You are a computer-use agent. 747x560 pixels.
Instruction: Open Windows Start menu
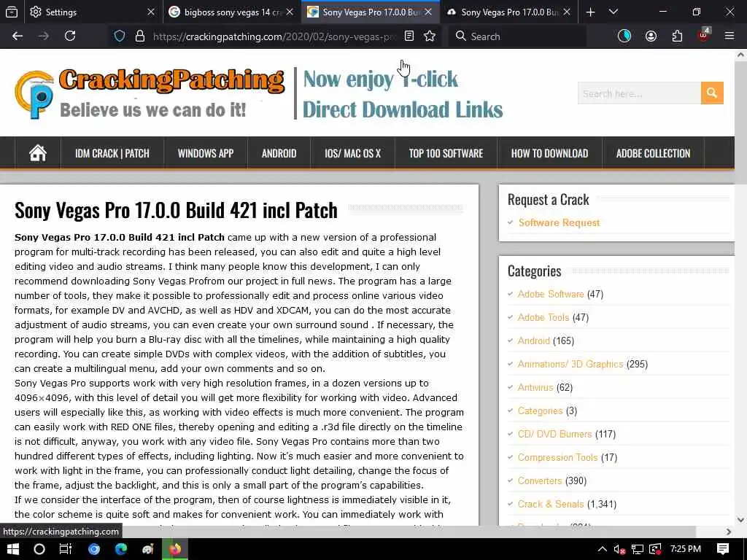click(13, 549)
